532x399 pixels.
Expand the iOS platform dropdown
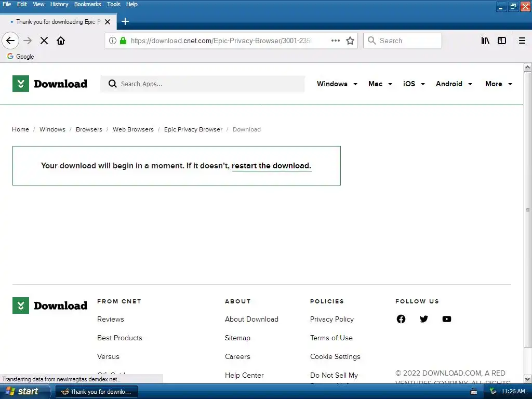pos(414,84)
